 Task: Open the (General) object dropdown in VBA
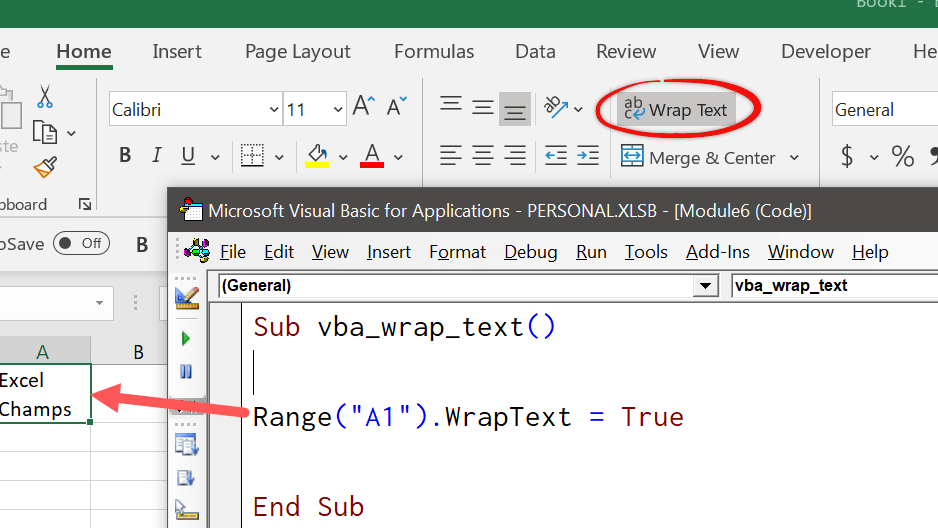705,286
